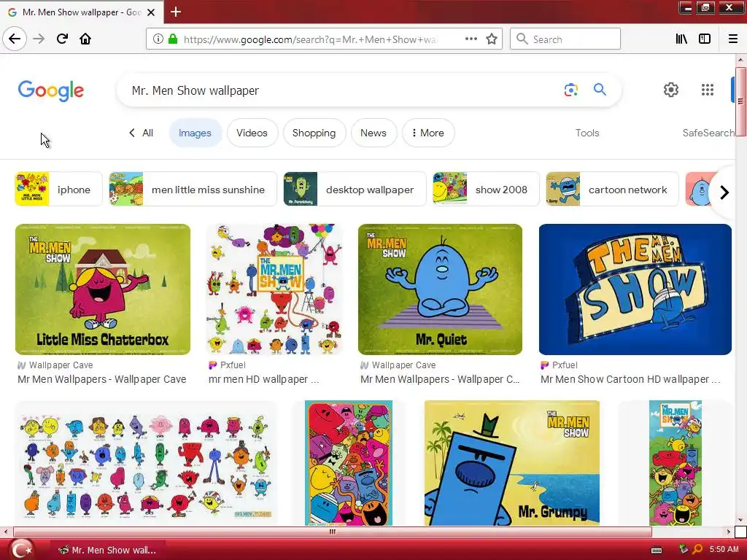Open the SafeSearch setting
The image size is (747, 560).
point(708,133)
